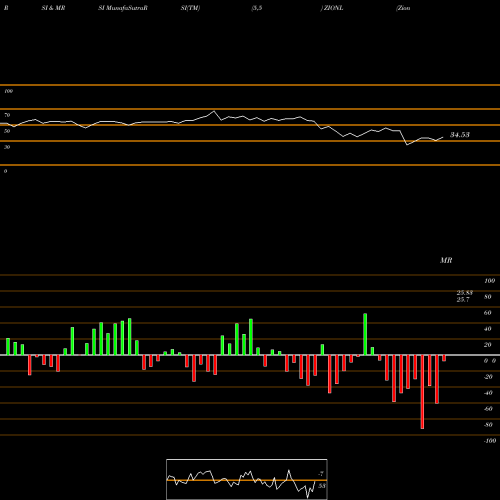This screenshot has height=500, width=500.
Task: Click the tallest green MR bar near 50
Action: click(x=365, y=334)
